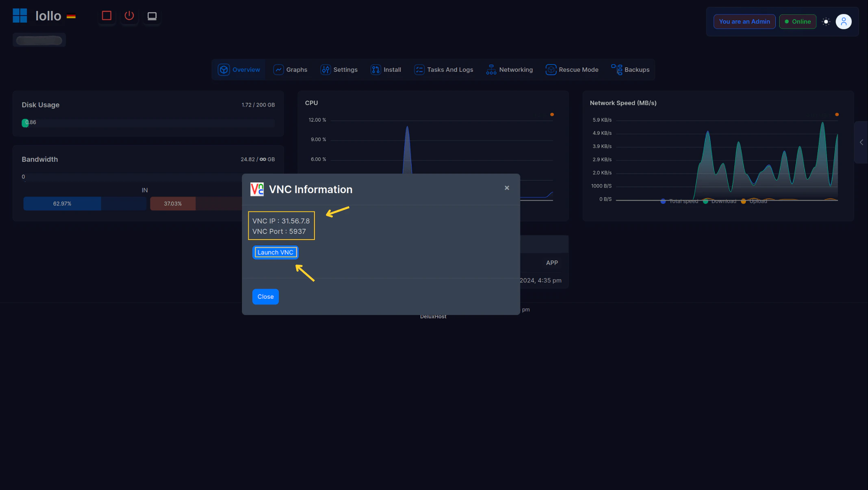Open the Rescue Mode tab

(x=572, y=70)
